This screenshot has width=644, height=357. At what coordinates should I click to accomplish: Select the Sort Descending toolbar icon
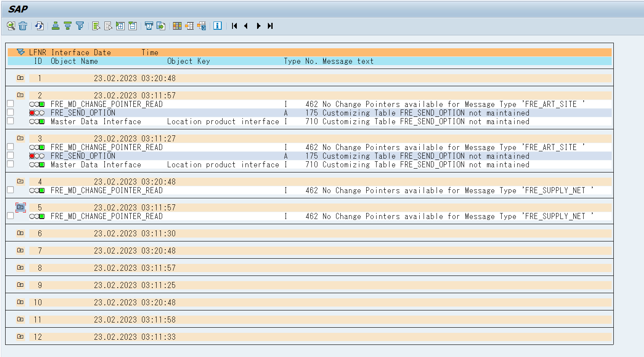click(x=68, y=26)
